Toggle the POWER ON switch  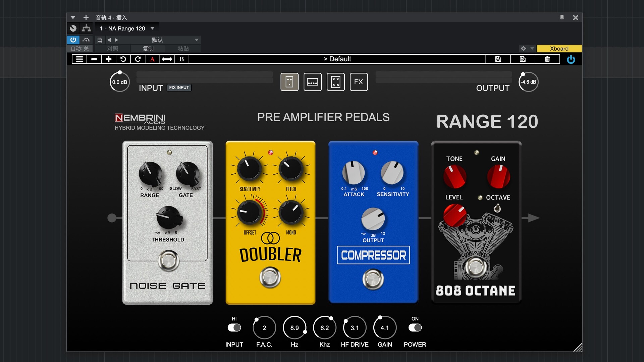click(415, 328)
